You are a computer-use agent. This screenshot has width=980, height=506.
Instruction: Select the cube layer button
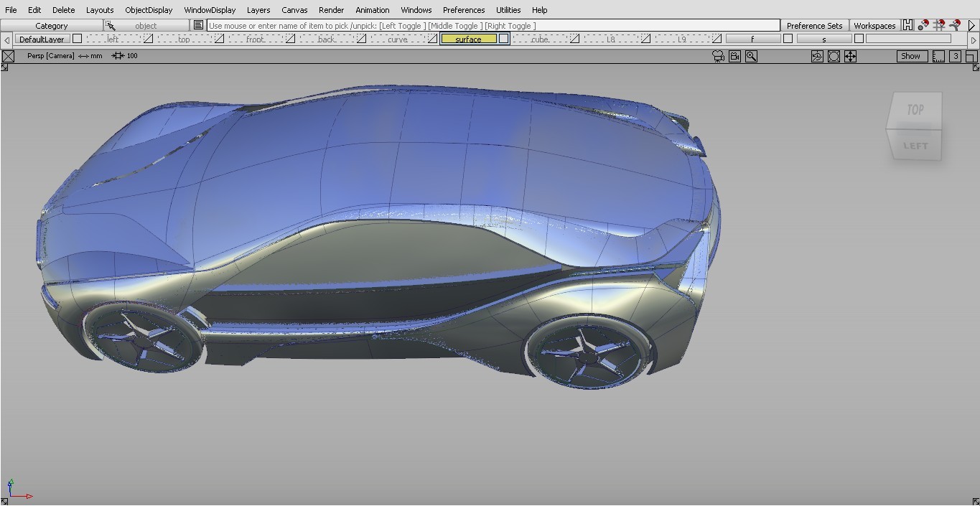[x=540, y=39]
